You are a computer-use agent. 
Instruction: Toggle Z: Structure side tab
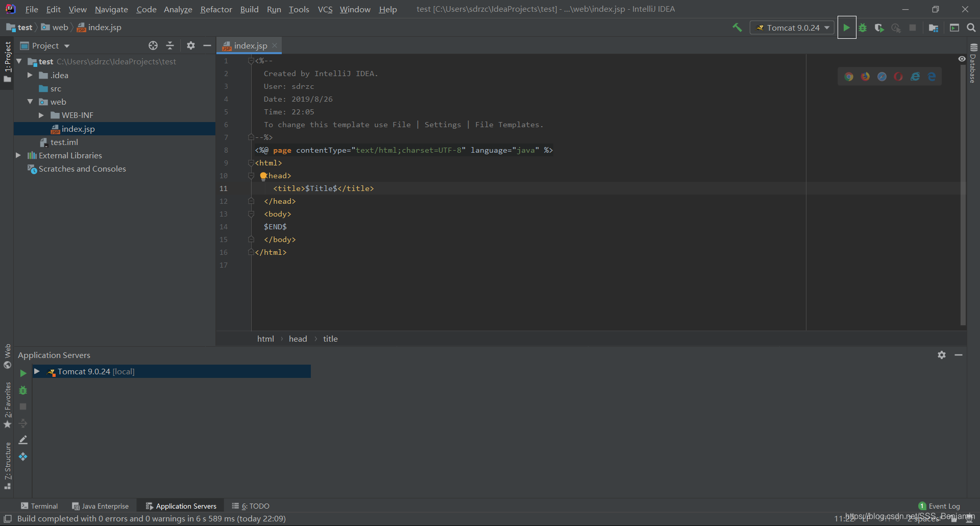click(x=7, y=466)
